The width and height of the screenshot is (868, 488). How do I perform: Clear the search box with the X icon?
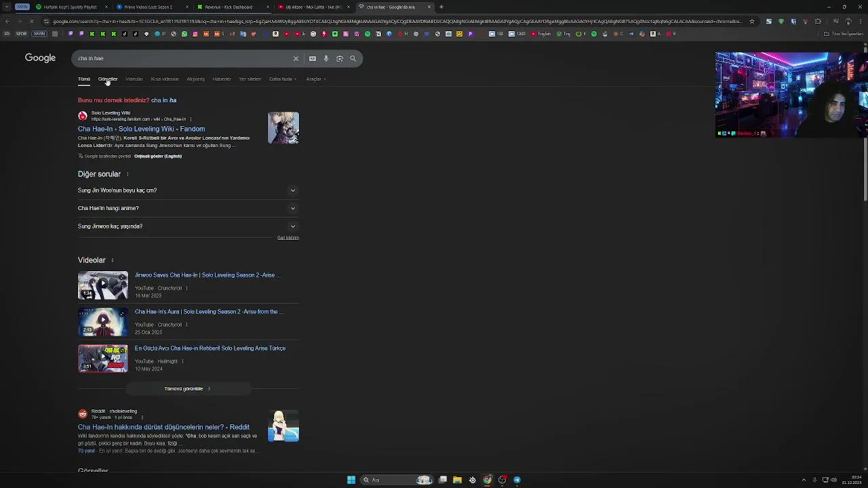point(296,58)
